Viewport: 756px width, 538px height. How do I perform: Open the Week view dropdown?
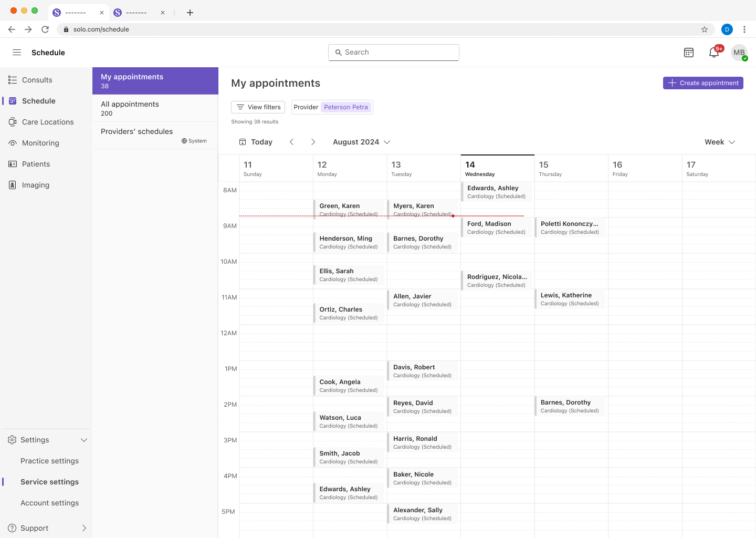coord(720,142)
